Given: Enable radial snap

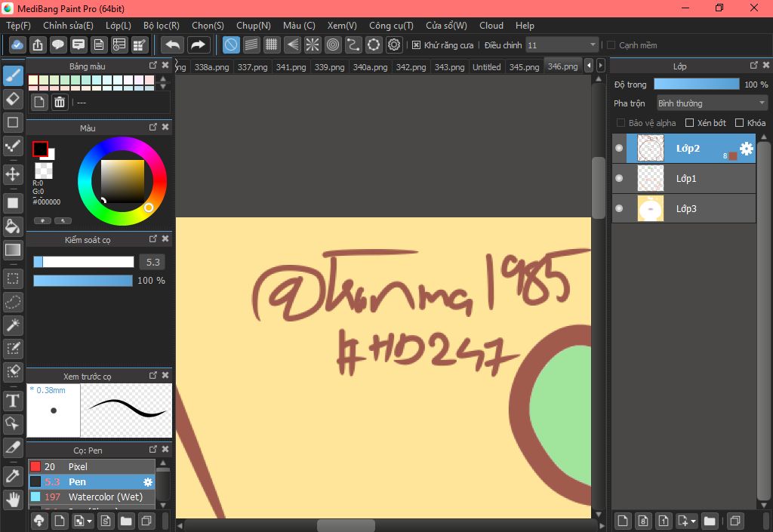Looking at the screenshot, I should click(x=313, y=45).
